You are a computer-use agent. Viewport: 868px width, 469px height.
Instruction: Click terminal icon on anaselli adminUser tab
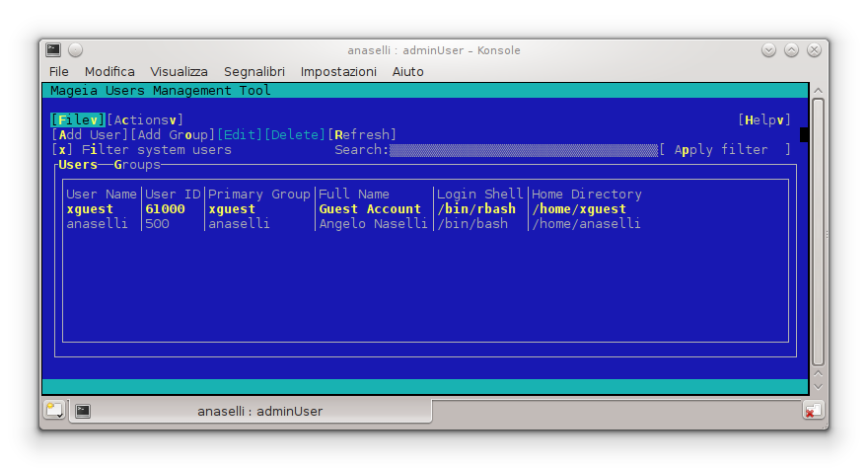tap(83, 411)
